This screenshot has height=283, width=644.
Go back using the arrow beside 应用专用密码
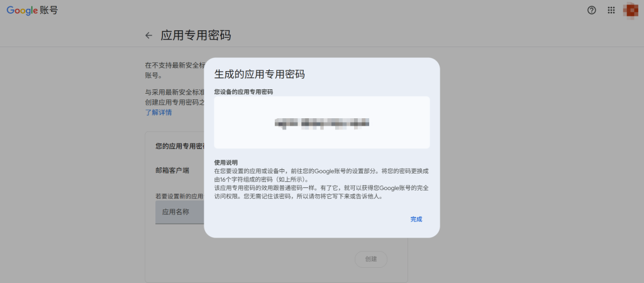(x=148, y=36)
